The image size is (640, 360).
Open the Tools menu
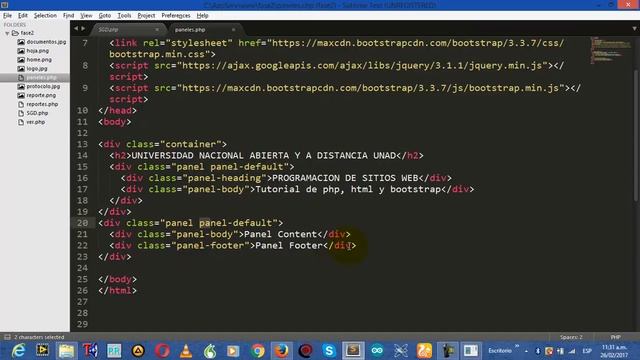click(x=124, y=16)
